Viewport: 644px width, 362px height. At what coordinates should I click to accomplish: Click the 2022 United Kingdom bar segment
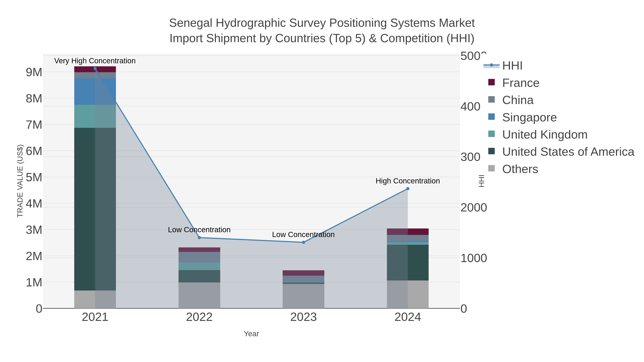tap(199, 266)
